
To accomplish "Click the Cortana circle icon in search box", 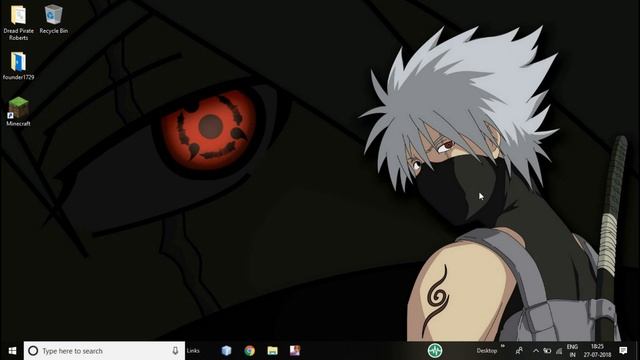I will tap(33, 351).
